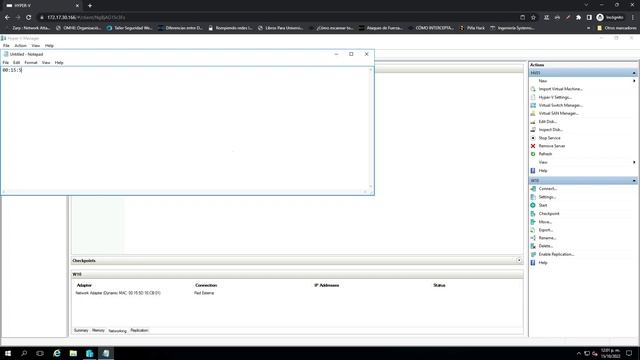
Task: Open Help in the W10 actions section
Action: (542, 263)
